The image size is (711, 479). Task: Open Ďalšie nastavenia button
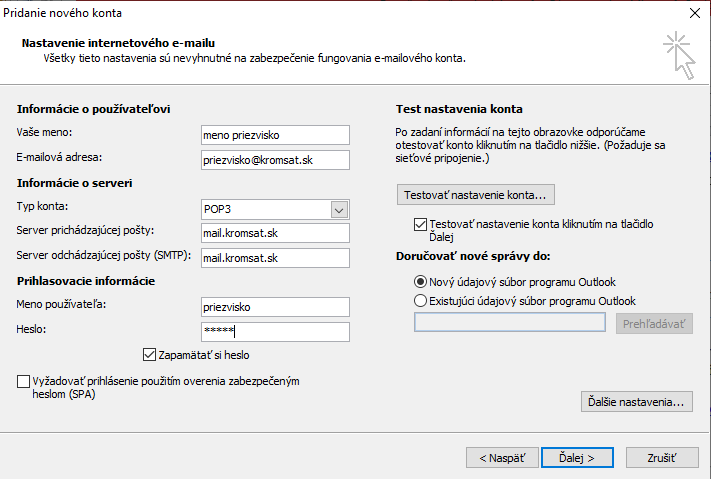click(637, 402)
